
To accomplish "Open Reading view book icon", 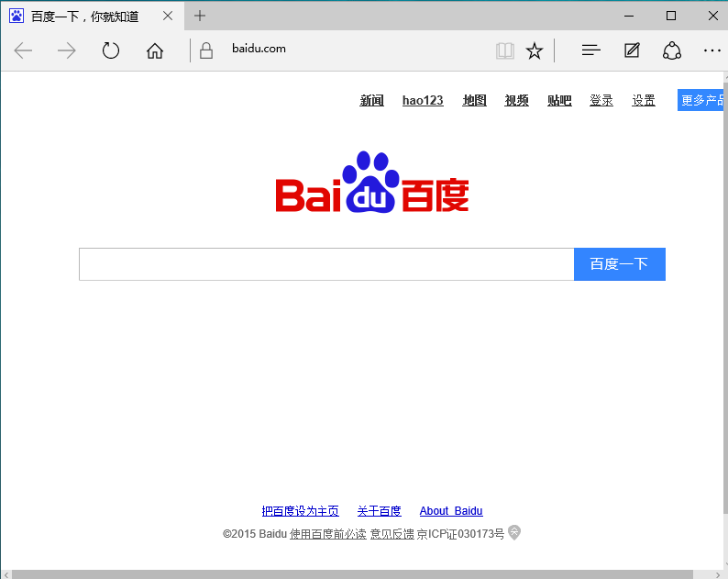I will click(504, 50).
